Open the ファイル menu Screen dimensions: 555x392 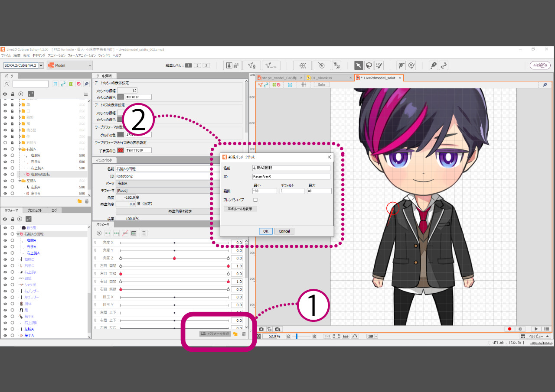pyautogui.click(x=6, y=56)
